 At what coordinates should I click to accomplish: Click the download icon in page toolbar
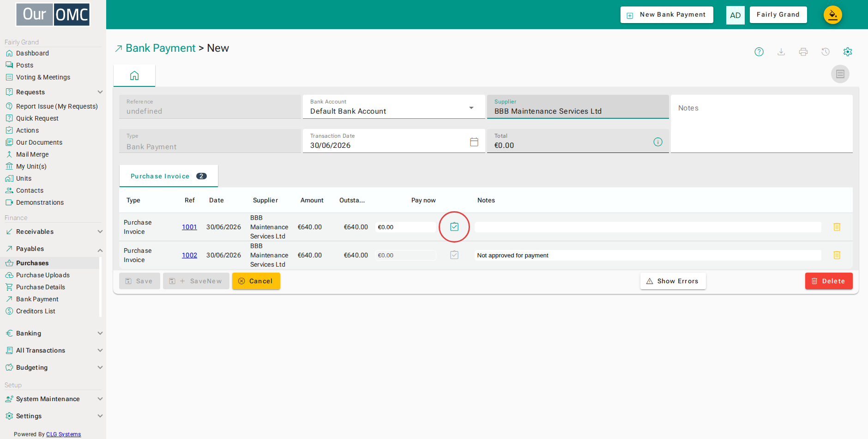click(x=781, y=52)
